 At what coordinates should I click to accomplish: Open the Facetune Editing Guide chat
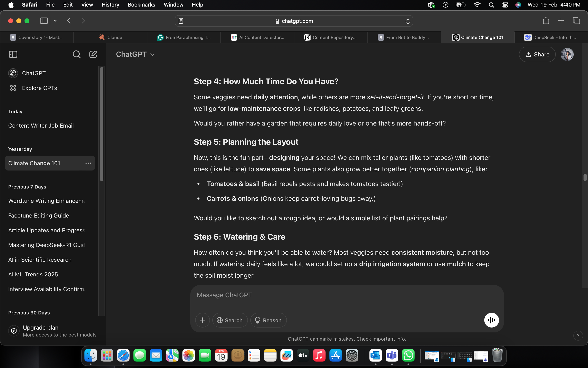click(50, 215)
